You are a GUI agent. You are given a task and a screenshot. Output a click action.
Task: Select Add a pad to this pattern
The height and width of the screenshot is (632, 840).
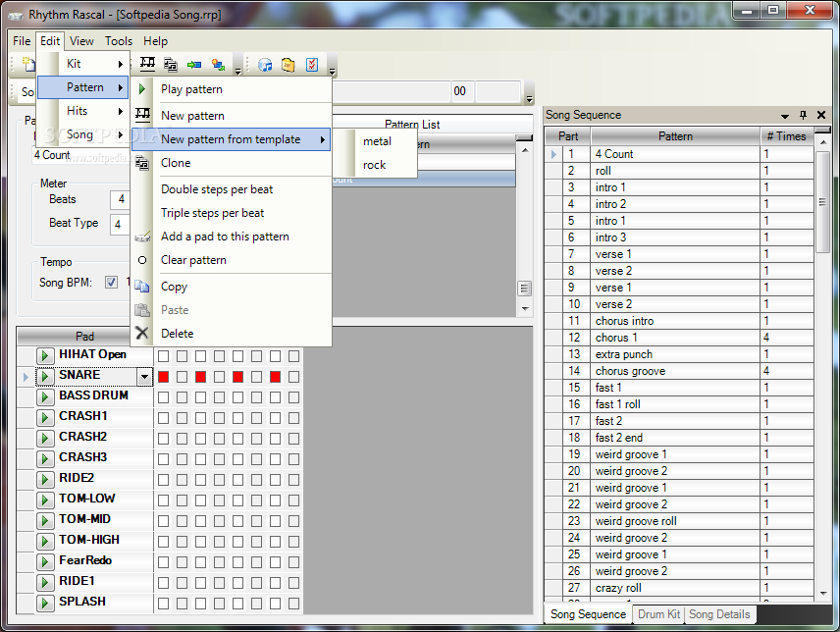(232, 237)
